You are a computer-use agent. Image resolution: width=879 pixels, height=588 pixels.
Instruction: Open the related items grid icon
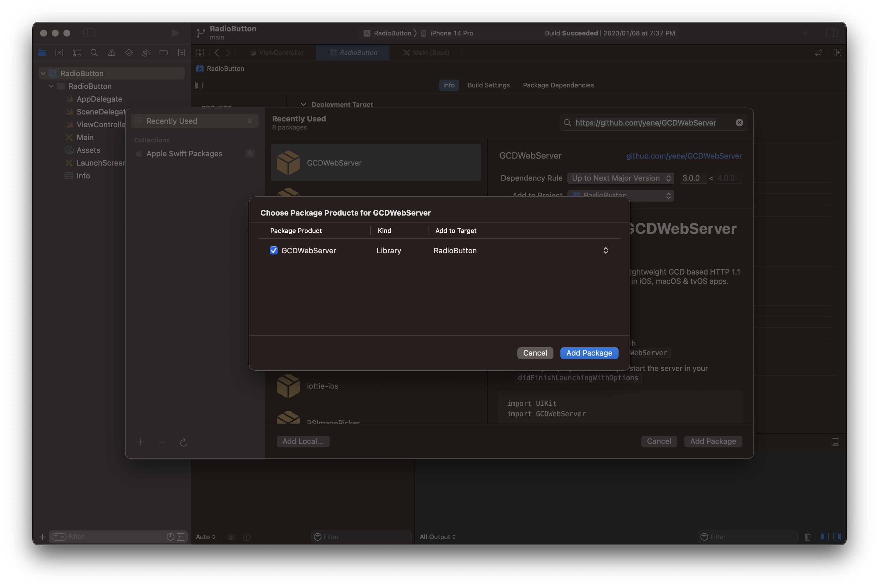(200, 53)
